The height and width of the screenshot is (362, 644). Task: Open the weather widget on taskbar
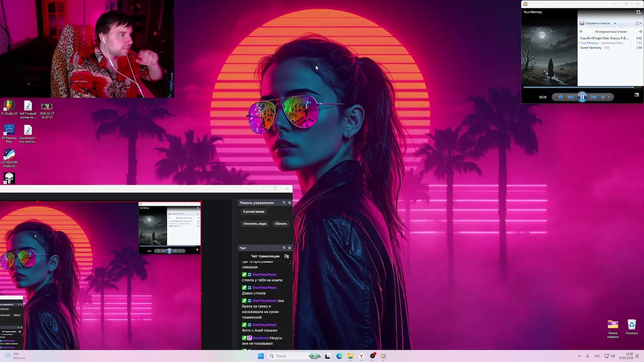(14, 356)
